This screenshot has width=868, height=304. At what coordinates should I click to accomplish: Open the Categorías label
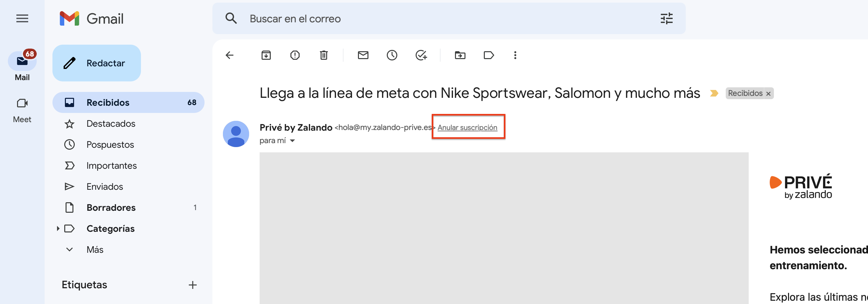(x=110, y=229)
